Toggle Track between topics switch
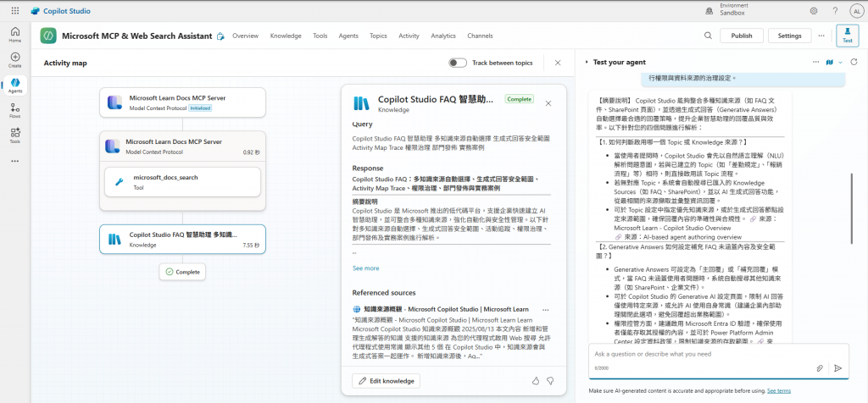 click(458, 63)
